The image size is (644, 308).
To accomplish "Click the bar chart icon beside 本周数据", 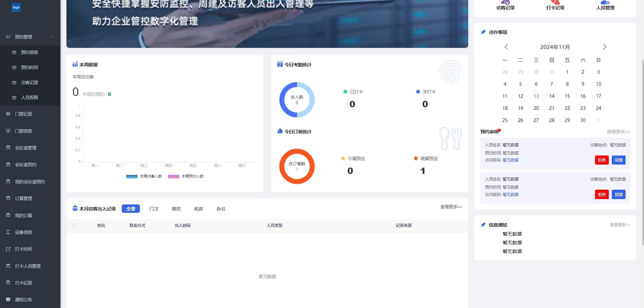I will (x=75, y=64).
